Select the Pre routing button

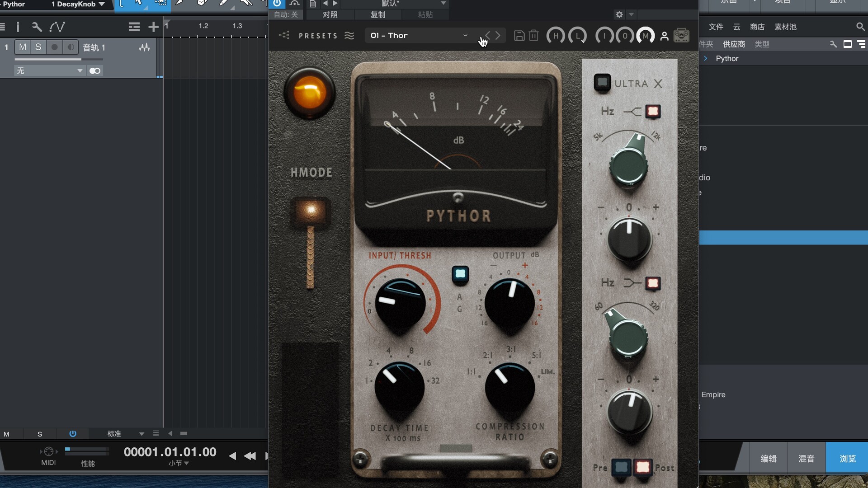point(622,467)
